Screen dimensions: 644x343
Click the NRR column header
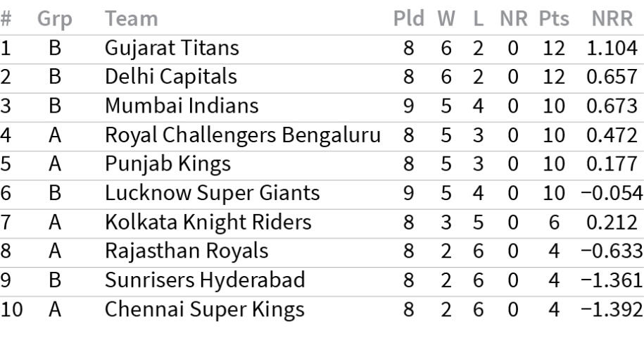612,18
